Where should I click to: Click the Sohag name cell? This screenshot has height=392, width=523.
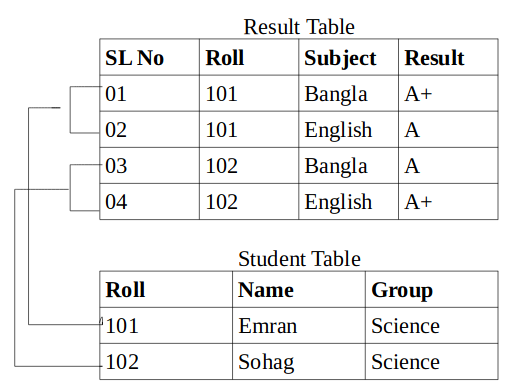(299, 362)
